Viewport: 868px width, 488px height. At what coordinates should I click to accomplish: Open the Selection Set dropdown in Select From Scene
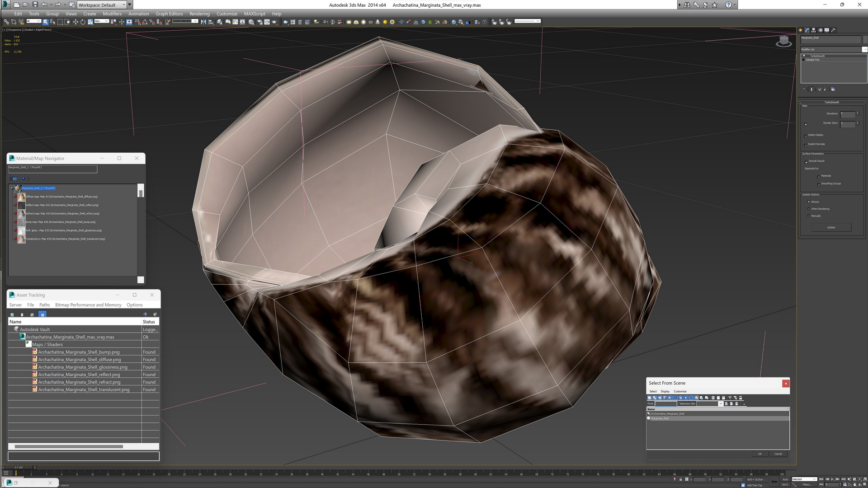click(721, 404)
